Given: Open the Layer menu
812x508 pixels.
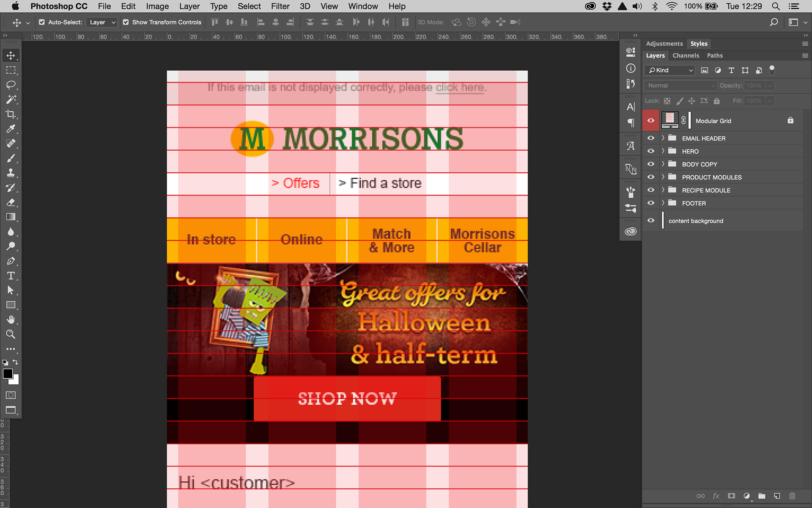Looking at the screenshot, I should (189, 6).
